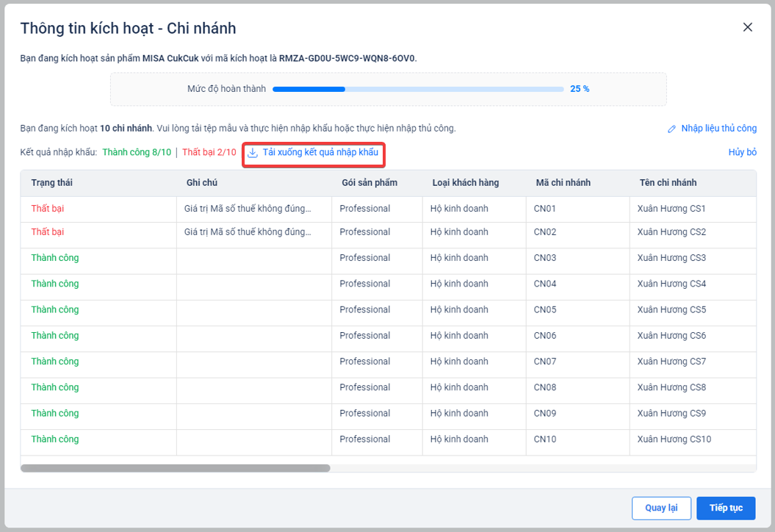Viewport: 775px width, 532px height.
Task: Click Thành công status in CN08 row
Action: [55, 387]
